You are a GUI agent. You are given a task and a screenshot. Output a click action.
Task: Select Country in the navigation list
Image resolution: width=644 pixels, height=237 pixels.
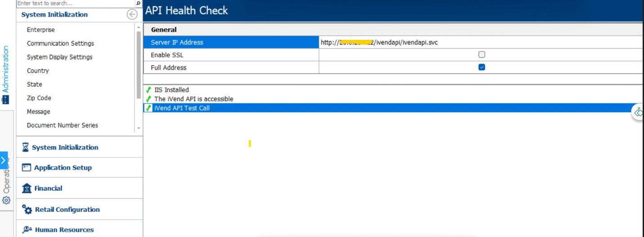(x=38, y=71)
